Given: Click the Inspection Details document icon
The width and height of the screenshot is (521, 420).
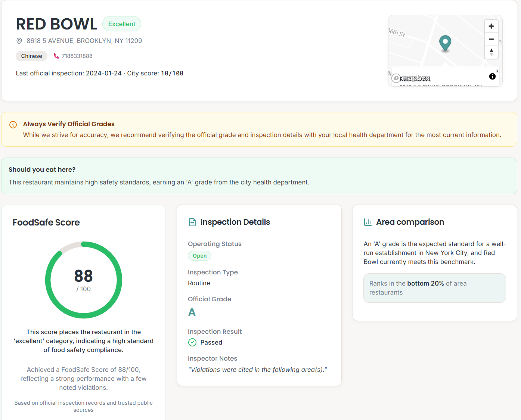Looking at the screenshot, I should tap(192, 222).
